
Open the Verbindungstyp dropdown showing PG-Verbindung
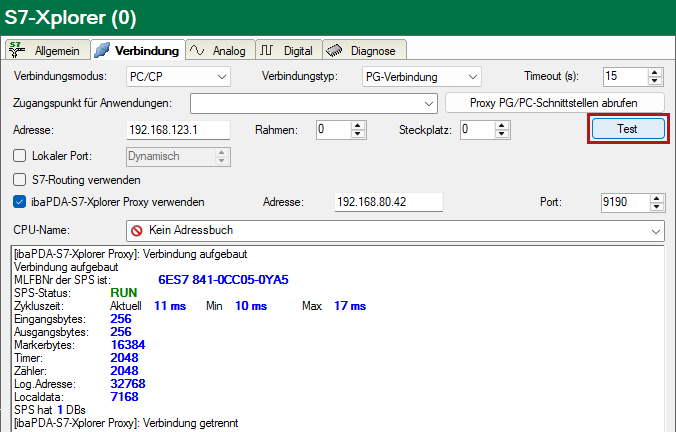(422, 77)
